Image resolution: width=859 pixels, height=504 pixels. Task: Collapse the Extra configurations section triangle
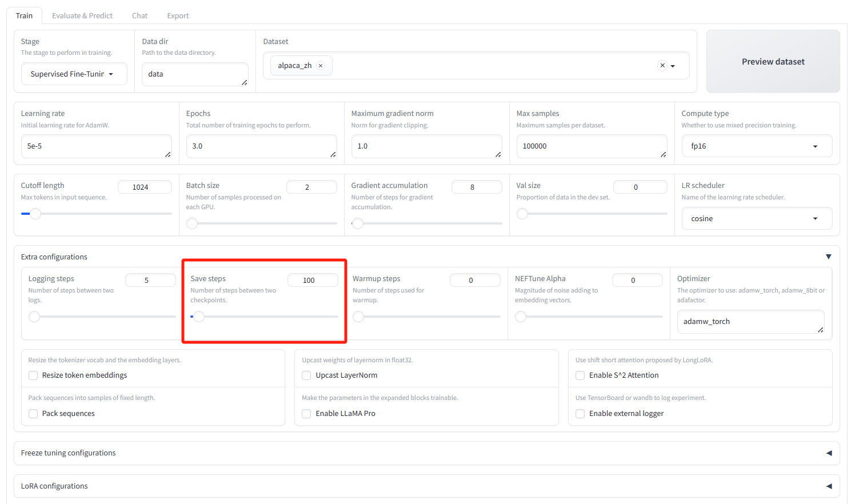pos(829,256)
